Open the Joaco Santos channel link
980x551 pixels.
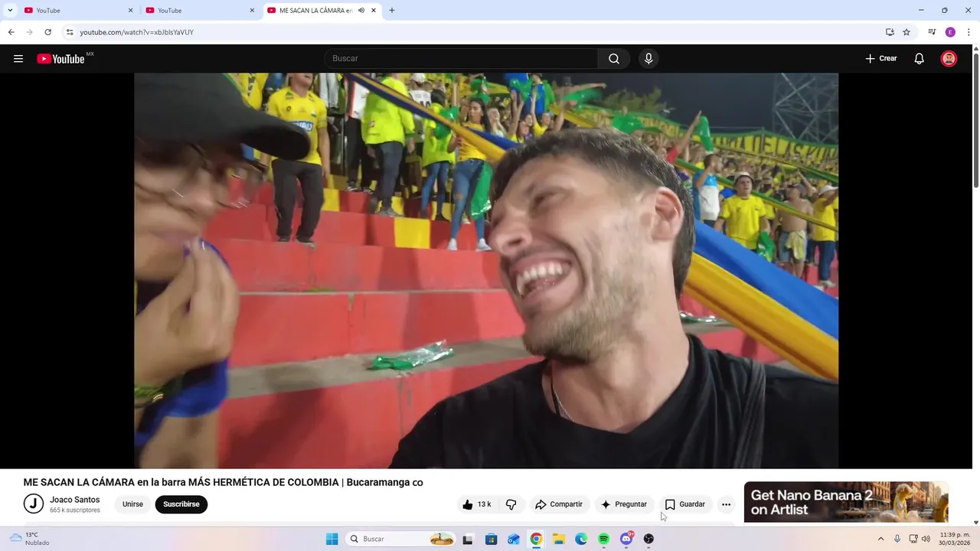pyautogui.click(x=74, y=500)
